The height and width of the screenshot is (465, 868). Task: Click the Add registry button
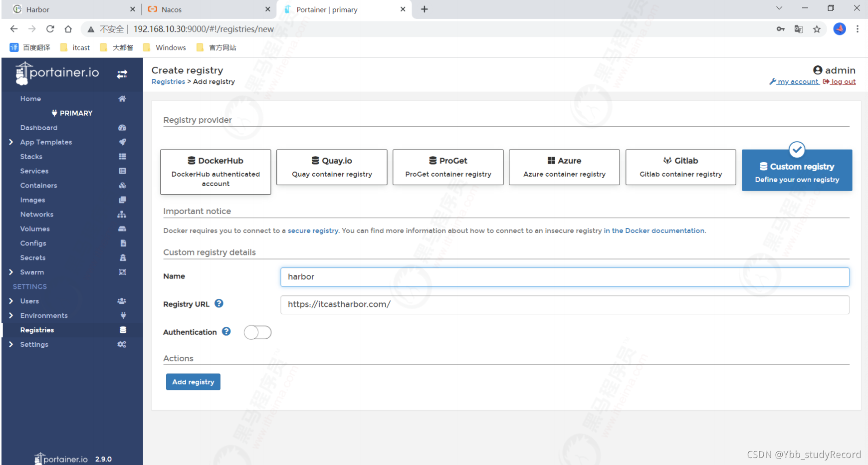[193, 382]
